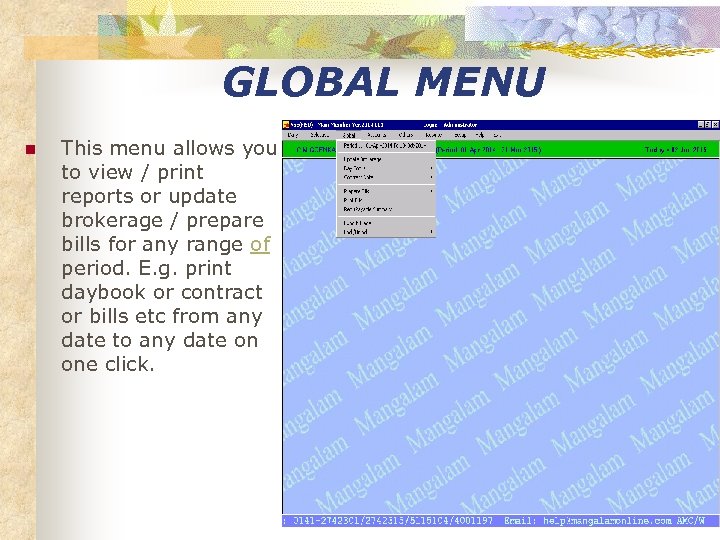
Task: Click the Today date in the green bar
Action: tap(675, 150)
